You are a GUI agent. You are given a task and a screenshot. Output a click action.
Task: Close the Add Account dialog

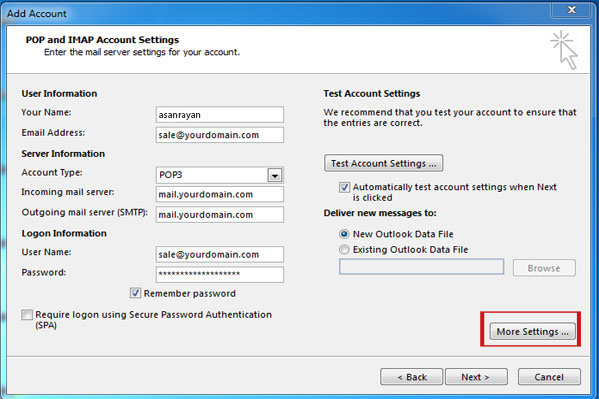point(571,10)
